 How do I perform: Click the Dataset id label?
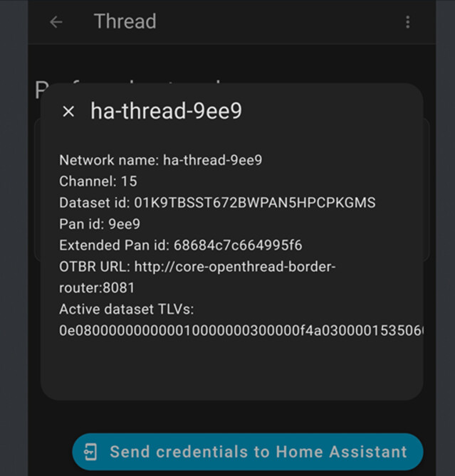pos(94,203)
